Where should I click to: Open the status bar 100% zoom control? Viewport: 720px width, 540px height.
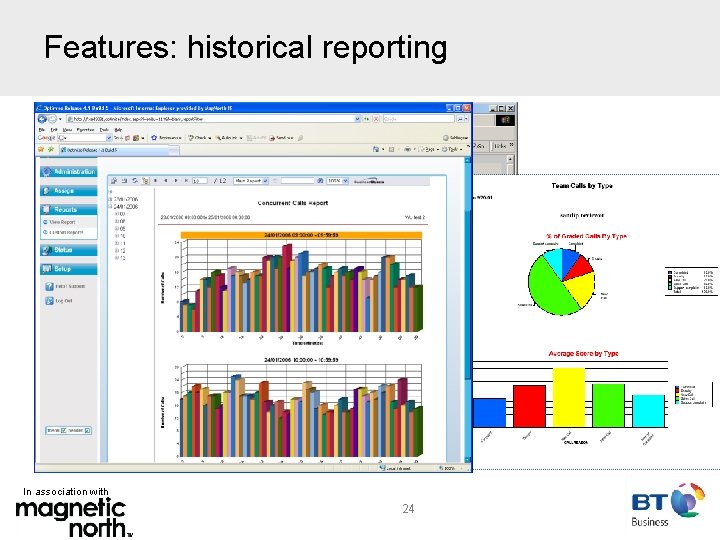pos(447,468)
